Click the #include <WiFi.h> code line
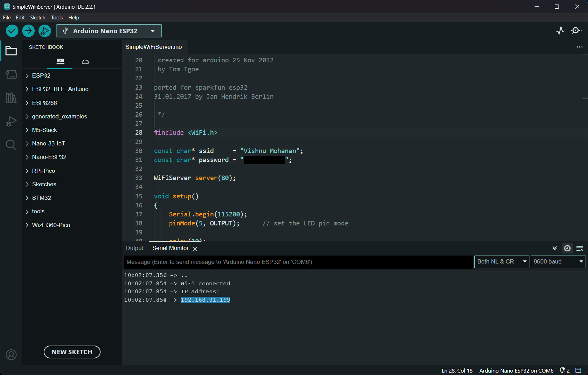The image size is (588, 375). coord(185,133)
